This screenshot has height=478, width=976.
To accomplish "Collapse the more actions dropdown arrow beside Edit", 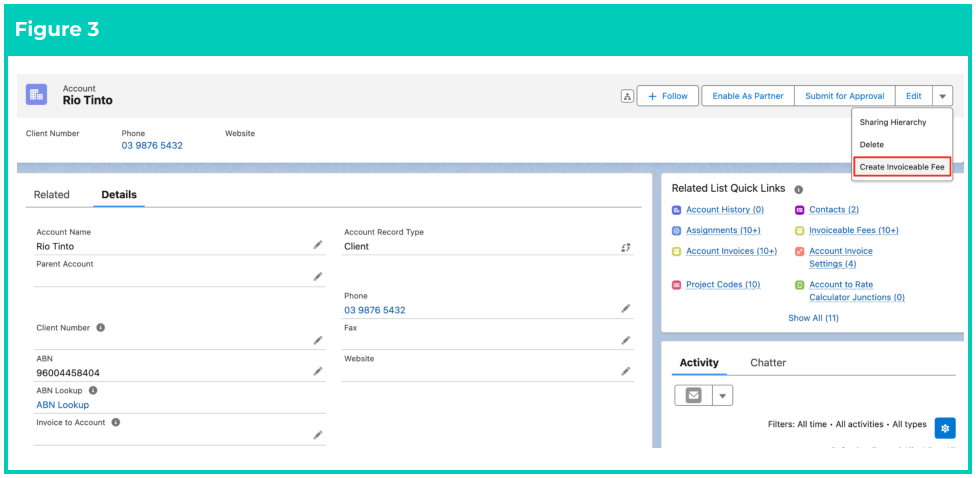I will pyautogui.click(x=942, y=96).
